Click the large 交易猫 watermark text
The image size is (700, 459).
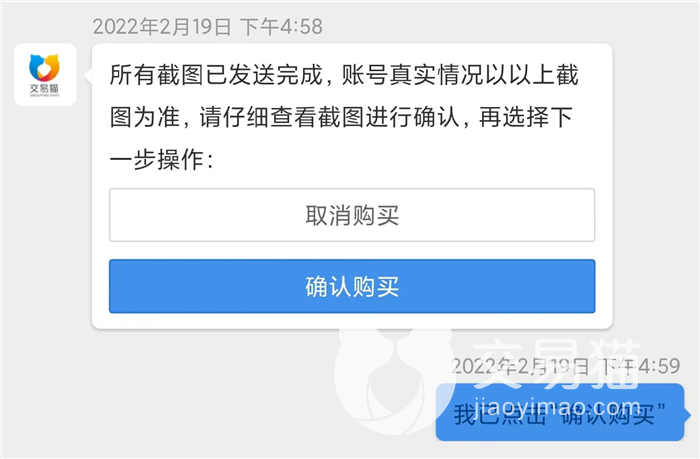tap(556, 364)
